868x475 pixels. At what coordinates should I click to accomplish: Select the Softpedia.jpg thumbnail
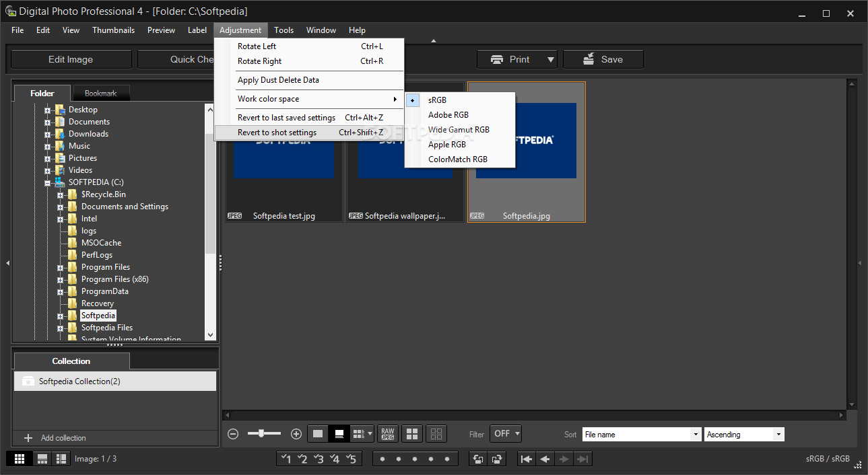[527, 152]
